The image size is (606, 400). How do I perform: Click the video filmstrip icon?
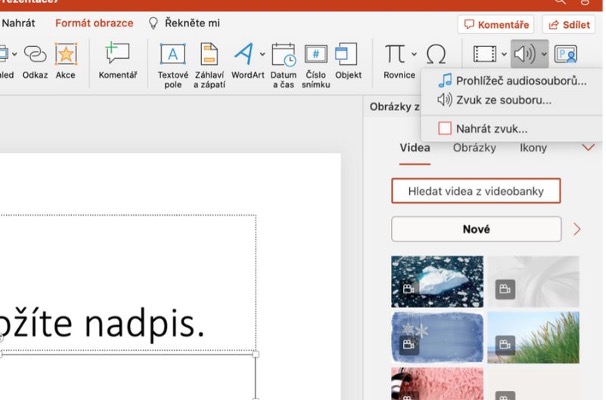pos(485,54)
